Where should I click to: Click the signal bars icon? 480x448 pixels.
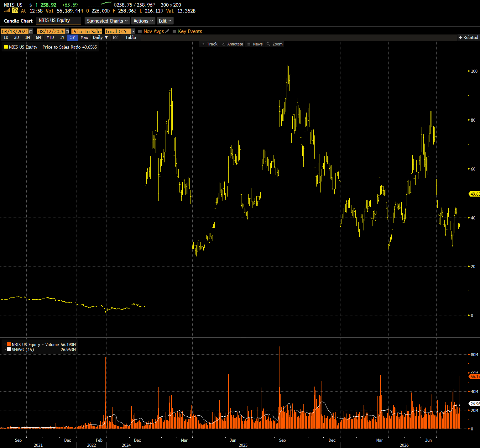click(7, 11)
